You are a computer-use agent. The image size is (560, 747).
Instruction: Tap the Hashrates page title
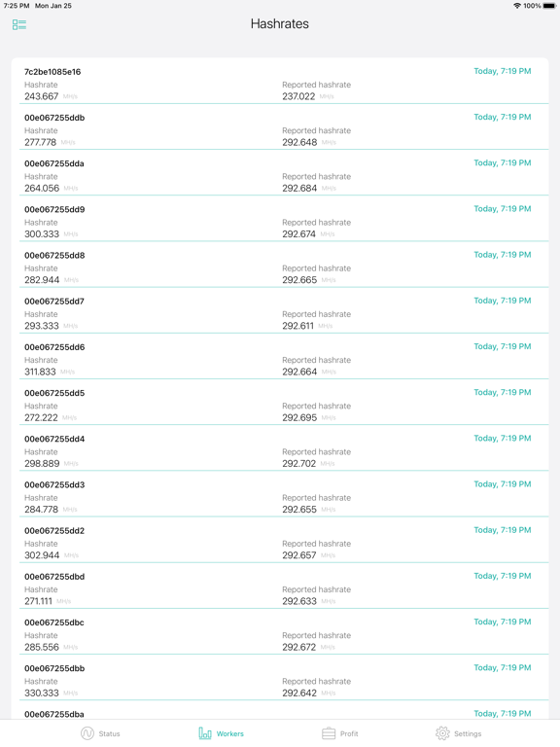point(280,23)
